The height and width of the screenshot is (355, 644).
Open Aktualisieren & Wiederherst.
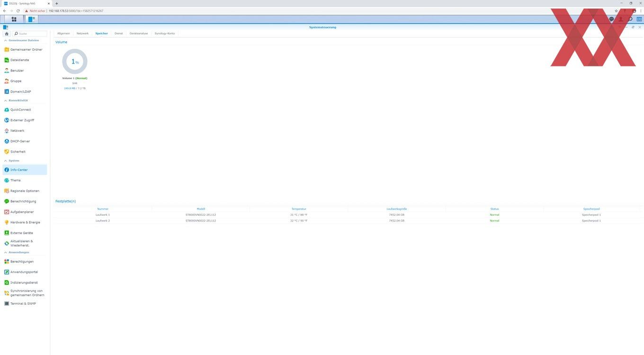(x=25, y=243)
